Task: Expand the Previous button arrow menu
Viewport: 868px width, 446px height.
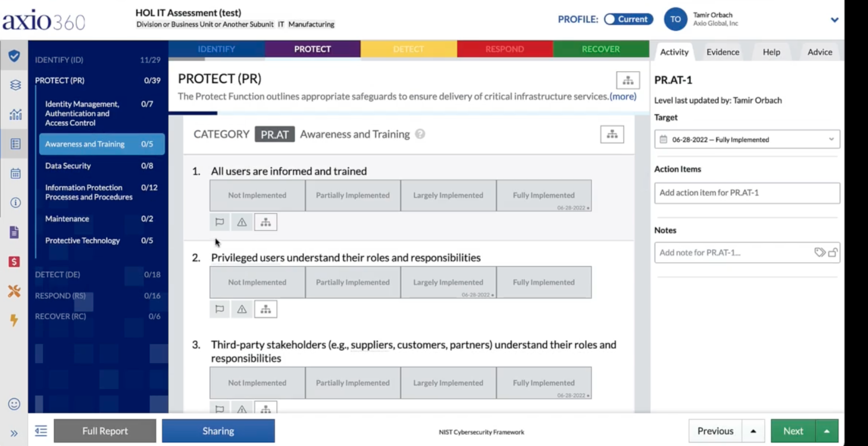Action: [753, 431]
